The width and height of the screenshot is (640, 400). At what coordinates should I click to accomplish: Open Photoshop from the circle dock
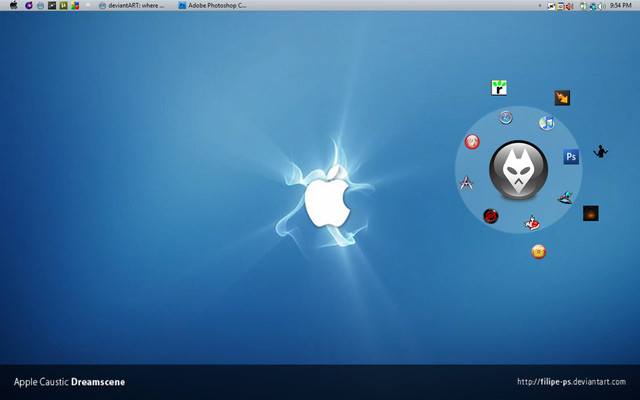[571, 157]
